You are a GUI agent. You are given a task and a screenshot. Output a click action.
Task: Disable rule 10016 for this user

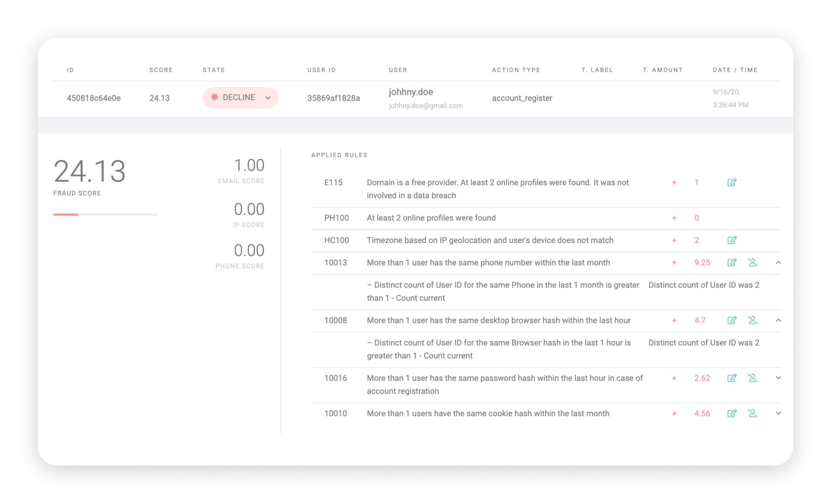tap(753, 378)
